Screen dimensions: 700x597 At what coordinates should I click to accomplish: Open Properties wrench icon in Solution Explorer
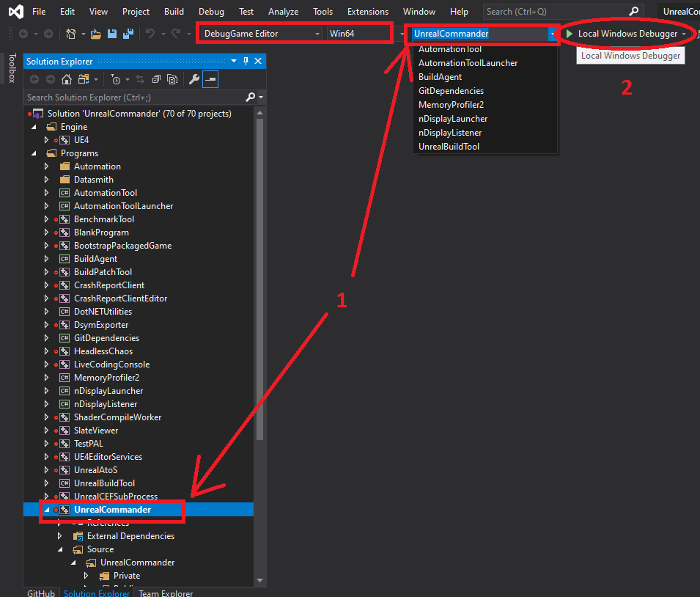coord(194,79)
